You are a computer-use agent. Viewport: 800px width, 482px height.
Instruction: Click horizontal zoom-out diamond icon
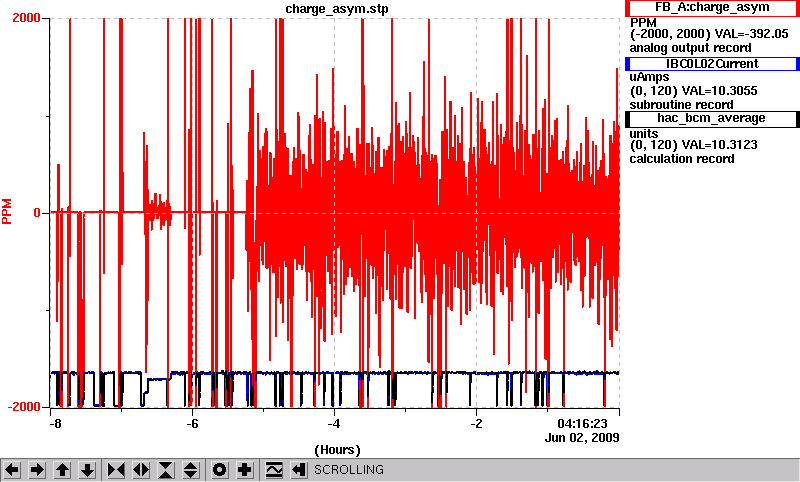pyautogui.click(x=141, y=470)
